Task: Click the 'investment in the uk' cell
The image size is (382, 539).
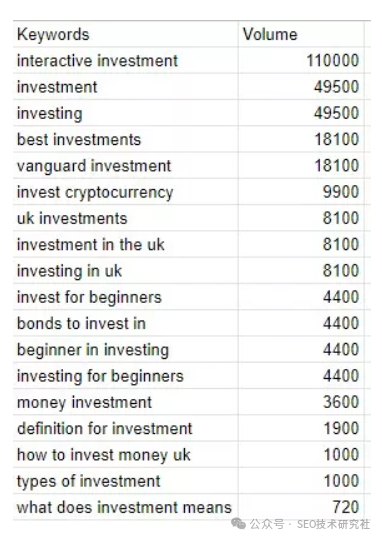Action: pos(125,244)
